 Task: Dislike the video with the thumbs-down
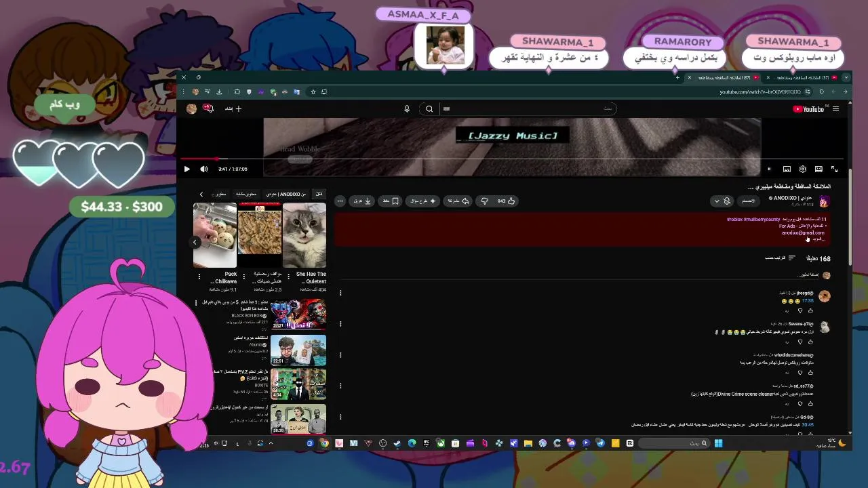point(484,201)
